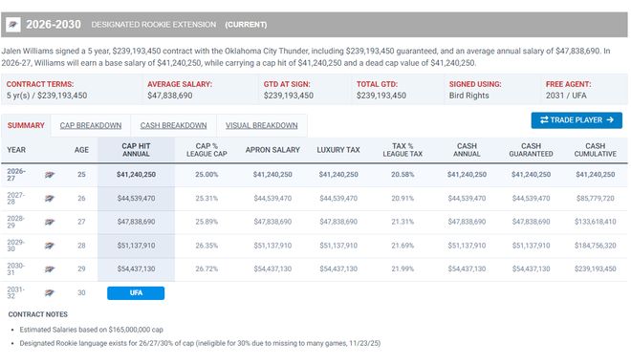Click the Thunder team icon in the 2031-32 row

[50, 292]
